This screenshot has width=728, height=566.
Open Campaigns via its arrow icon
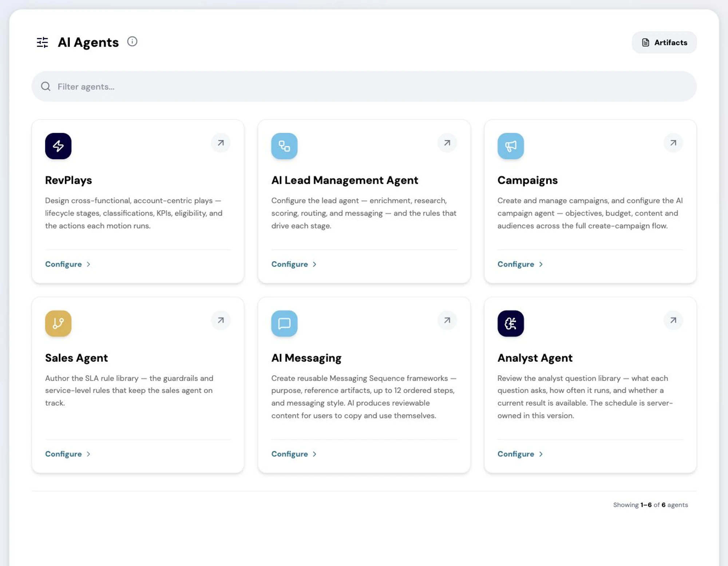[x=673, y=143]
